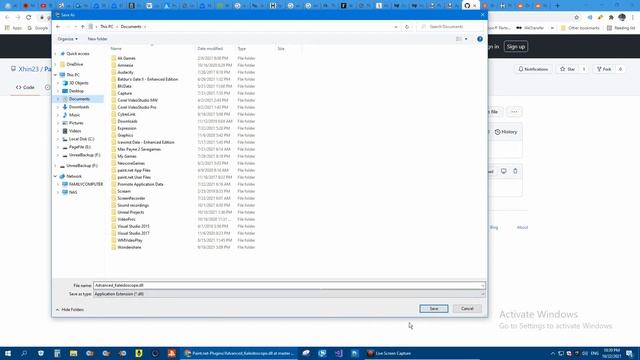This screenshot has width=640, height=360.
Task: Select Quick access in navigation pane
Action: click(78, 54)
